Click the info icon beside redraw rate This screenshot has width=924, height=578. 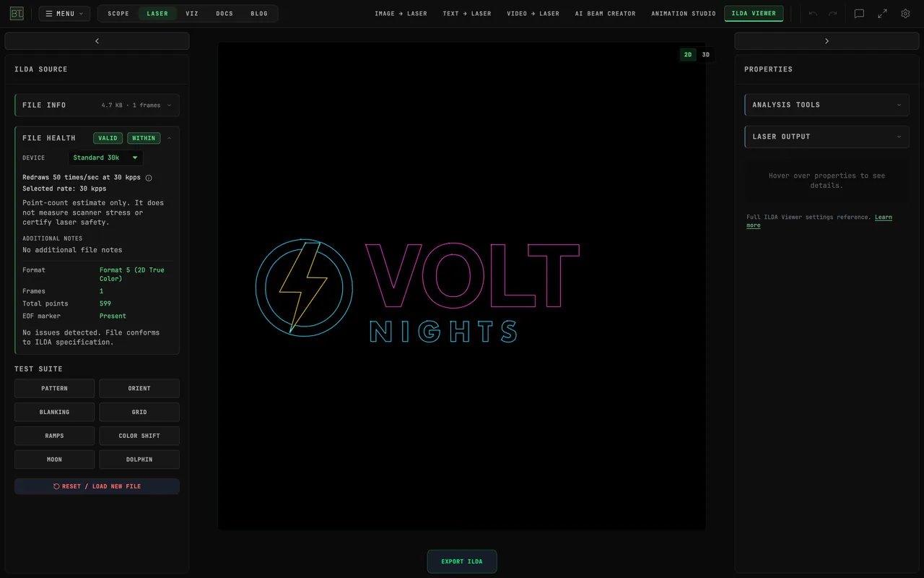(149, 178)
